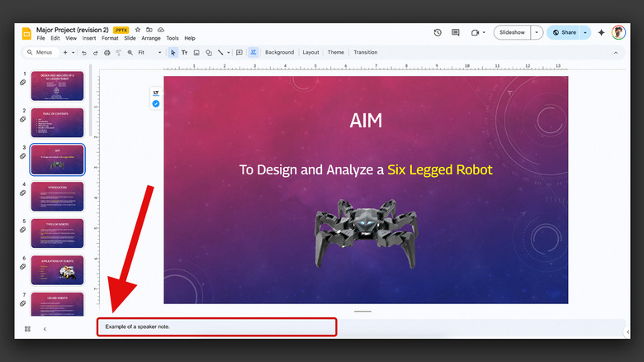
Task: Start a video call camera icon
Action: tap(475, 32)
